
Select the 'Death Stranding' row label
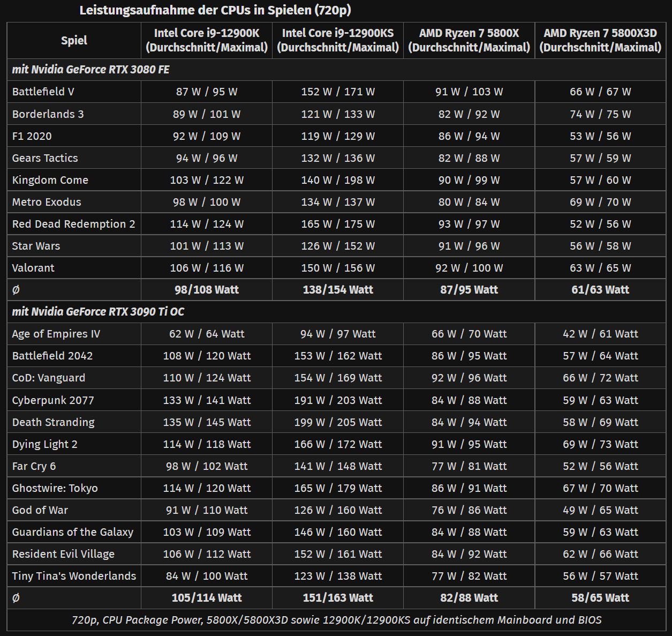click(54, 422)
